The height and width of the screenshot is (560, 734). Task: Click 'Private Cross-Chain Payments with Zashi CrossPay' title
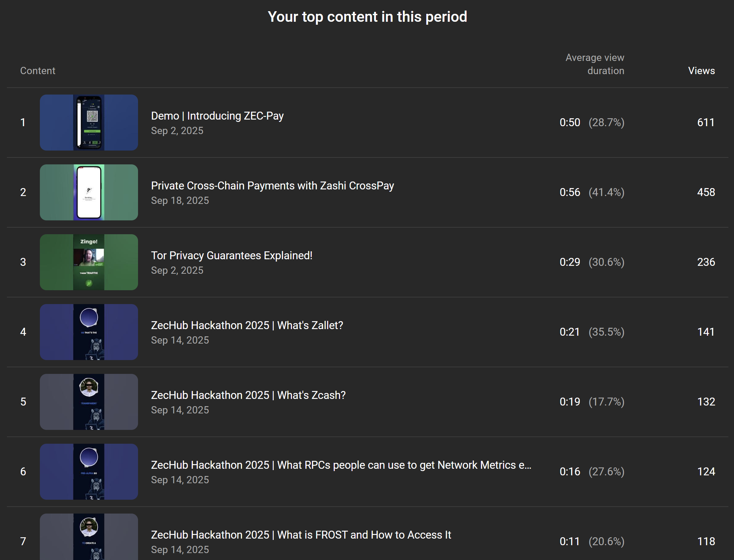(272, 186)
